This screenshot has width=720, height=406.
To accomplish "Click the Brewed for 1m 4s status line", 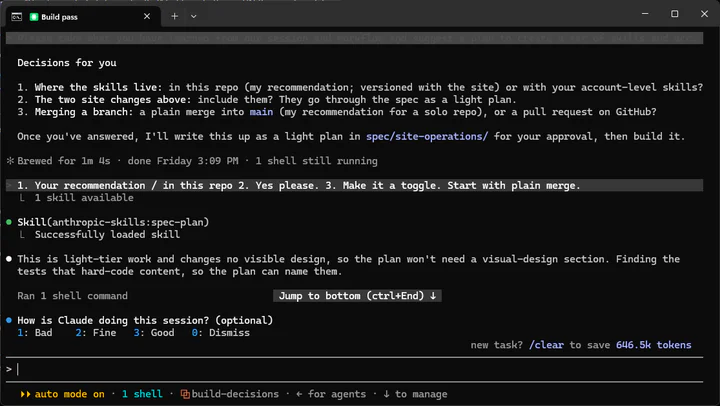I will pos(197,161).
